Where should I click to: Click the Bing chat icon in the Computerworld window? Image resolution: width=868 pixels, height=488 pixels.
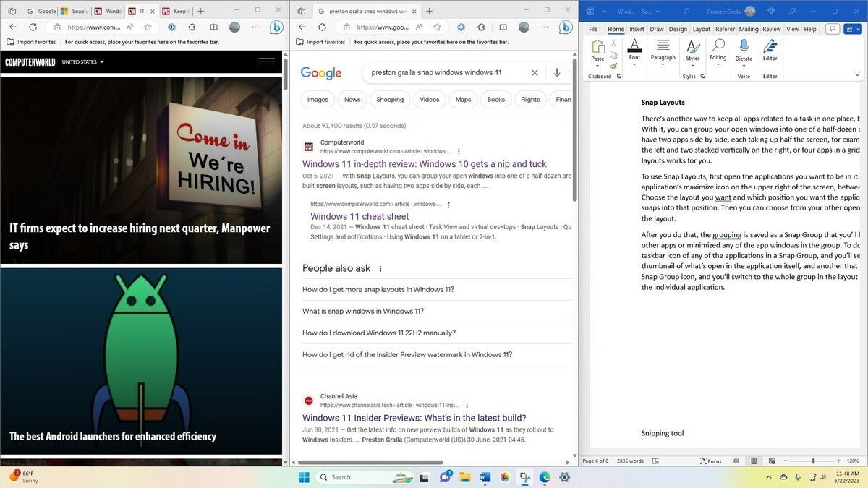(276, 27)
